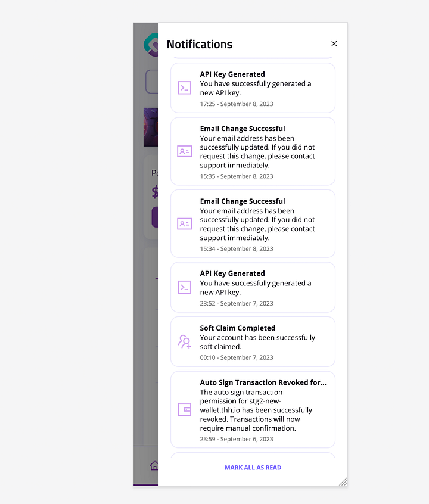Image resolution: width=429 pixels, height=504 pixels.
Task: Open Email Change Successful notification at 15:34
Action: tap(253, 224)
